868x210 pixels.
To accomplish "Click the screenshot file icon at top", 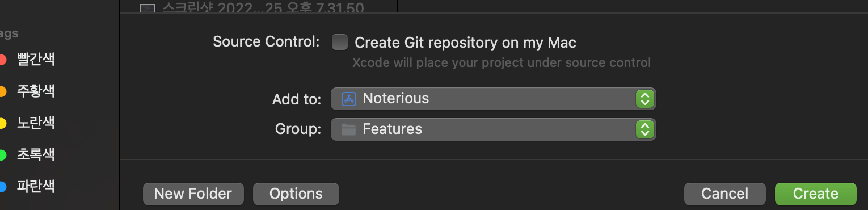I will (x=147, y=9).
